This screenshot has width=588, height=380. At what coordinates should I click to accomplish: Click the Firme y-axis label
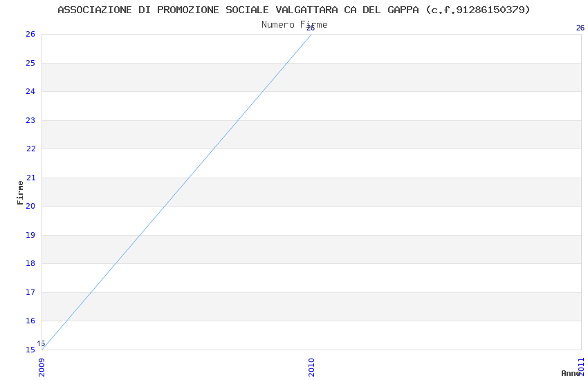coord(20,193)
